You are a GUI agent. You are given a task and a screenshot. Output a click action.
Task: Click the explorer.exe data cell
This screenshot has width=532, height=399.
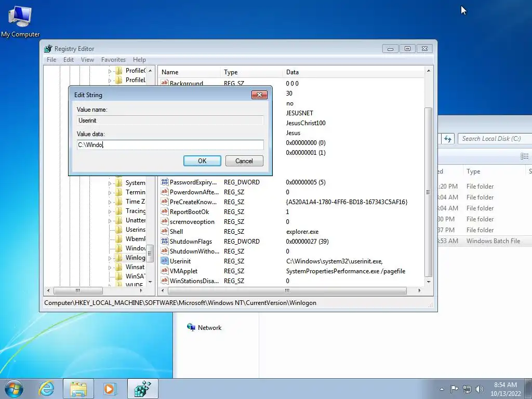tap(302, 232)
